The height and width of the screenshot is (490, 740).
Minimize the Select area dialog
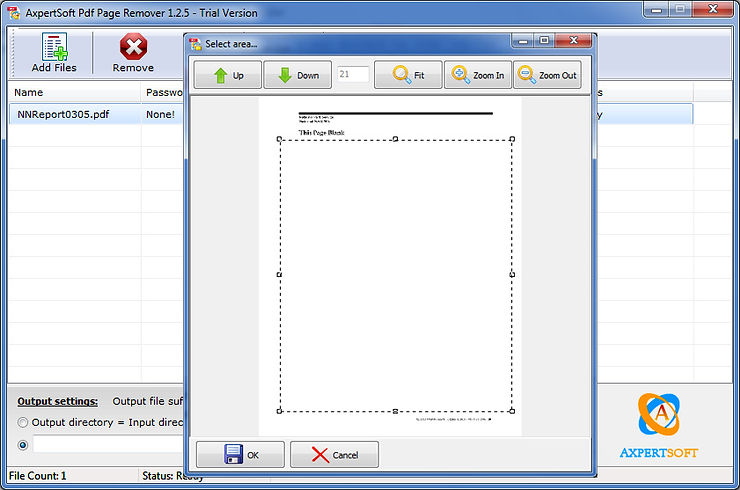pos(523,41)
